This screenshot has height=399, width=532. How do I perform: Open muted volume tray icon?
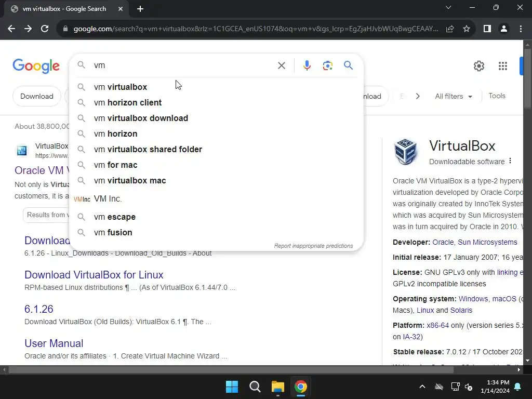point(469,387)
